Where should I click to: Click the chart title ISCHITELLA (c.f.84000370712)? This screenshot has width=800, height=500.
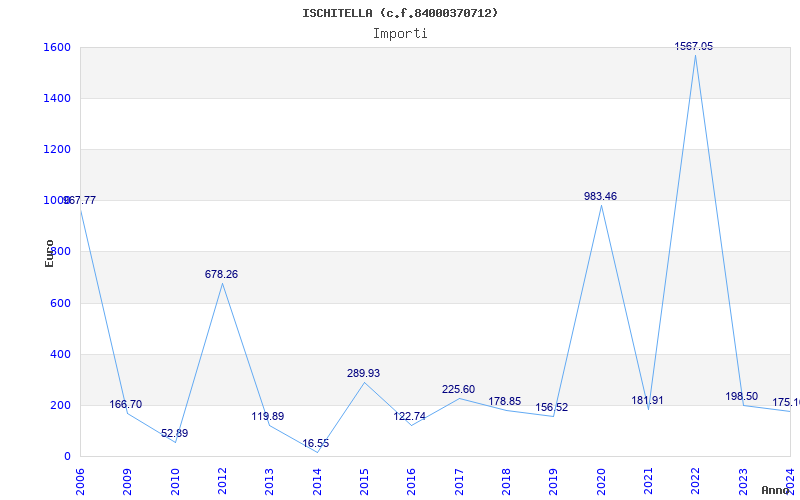point(400,13)
